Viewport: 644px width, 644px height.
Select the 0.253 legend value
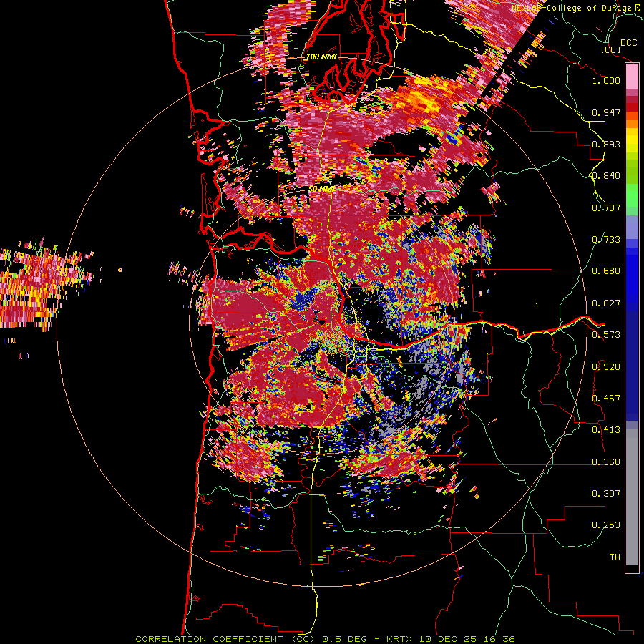pos(606,525)
